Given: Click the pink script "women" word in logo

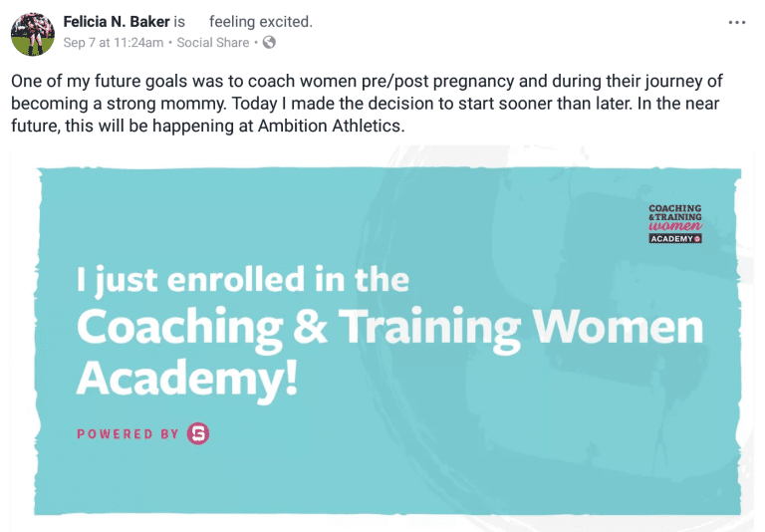Looking at the screenshot, I should tap(675, 226).
